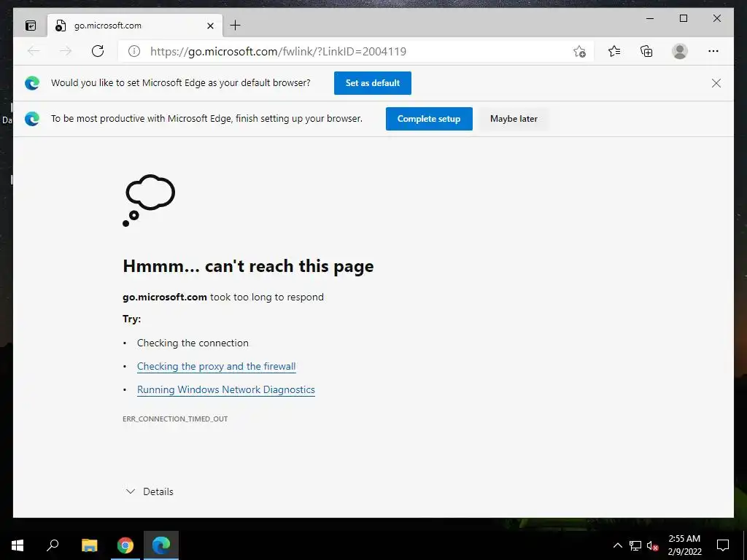
Task: Click the ERR_CONNECTION_TIMED_OUT text
Action: click(x=175, y=419)
